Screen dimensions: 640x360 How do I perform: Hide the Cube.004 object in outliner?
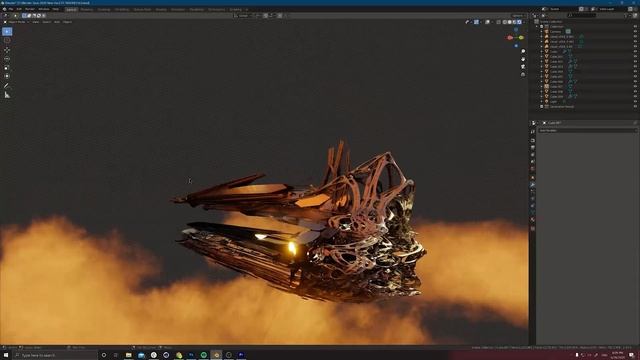(635, 71)
